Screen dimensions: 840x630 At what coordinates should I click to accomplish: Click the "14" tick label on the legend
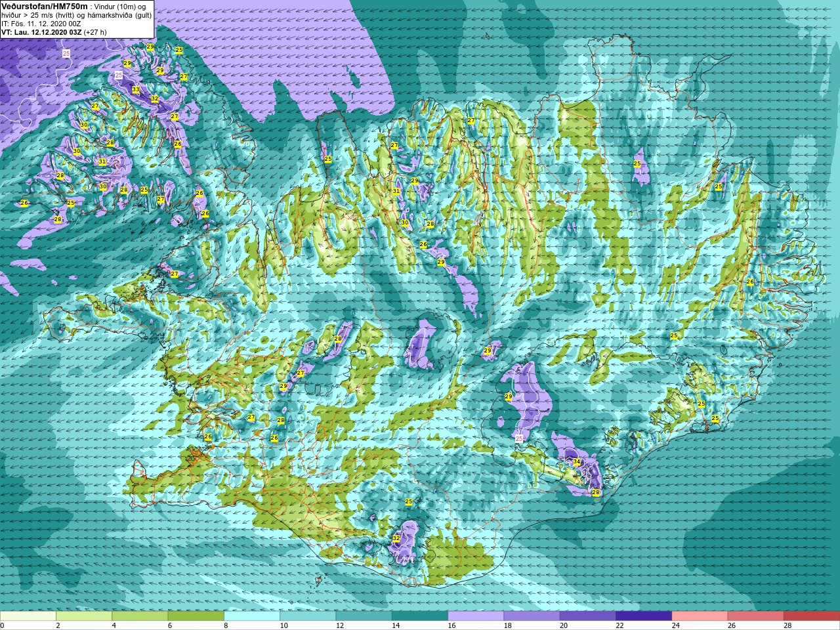[396, 625]
